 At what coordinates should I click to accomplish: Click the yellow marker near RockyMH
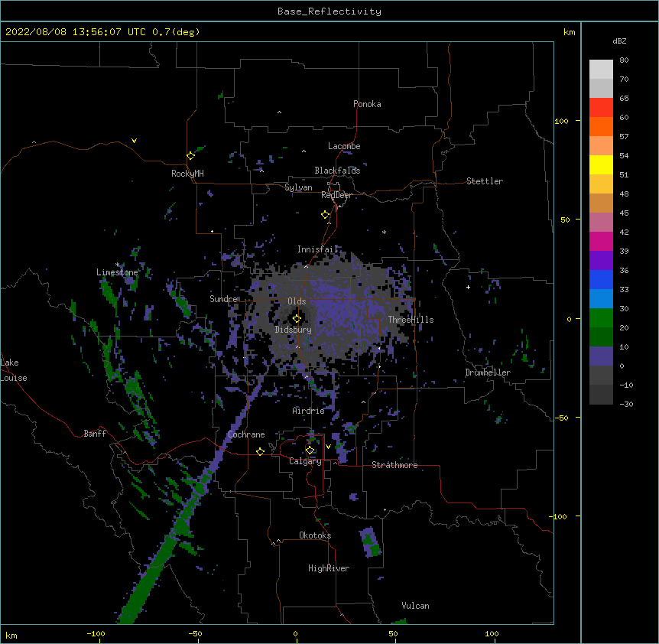[x=191, y=155]
